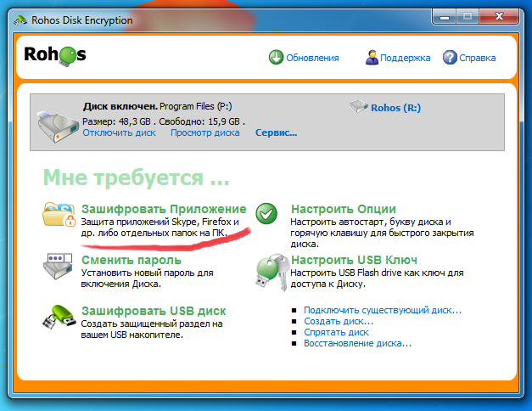The image size is (532, 411).
Task: Click the encrypt application folder-lock icon
Action: click(59, 214)
